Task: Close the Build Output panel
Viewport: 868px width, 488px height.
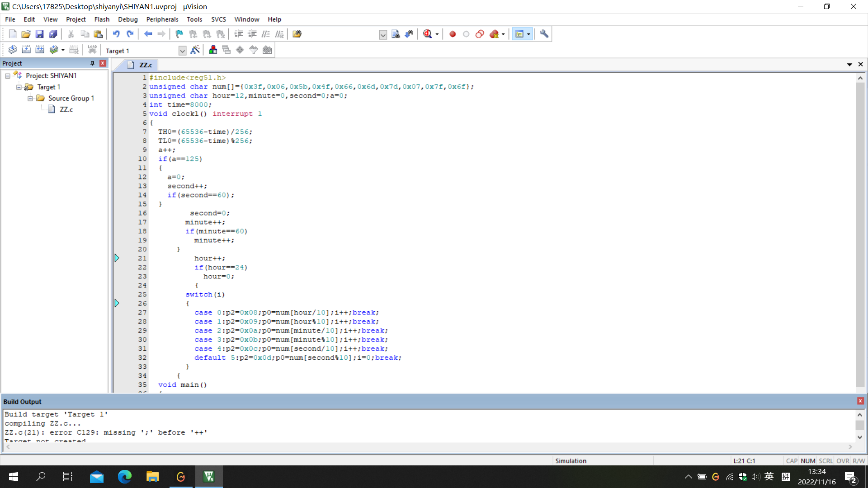Action: [x=860, y=401]
